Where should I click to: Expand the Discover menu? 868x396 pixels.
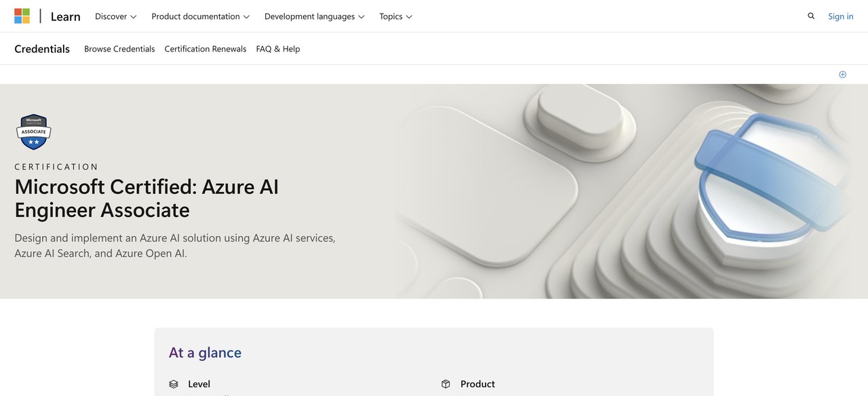click(116, 16)
